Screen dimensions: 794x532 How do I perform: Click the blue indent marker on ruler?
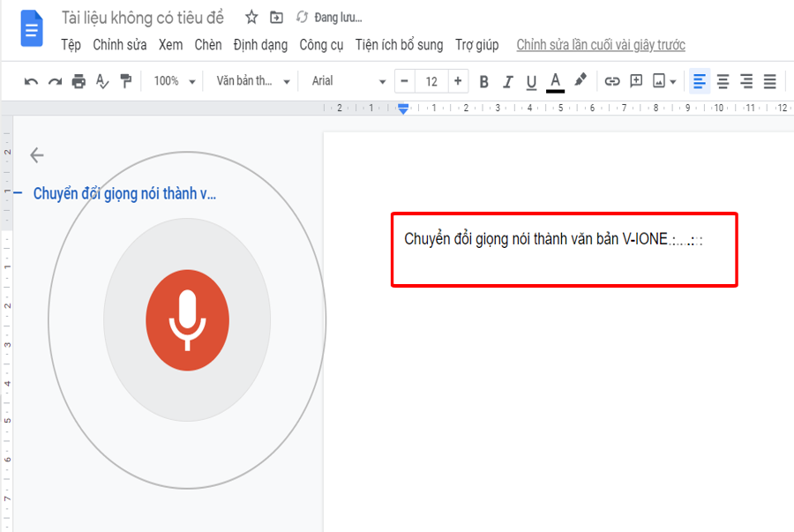pos(403,109)
